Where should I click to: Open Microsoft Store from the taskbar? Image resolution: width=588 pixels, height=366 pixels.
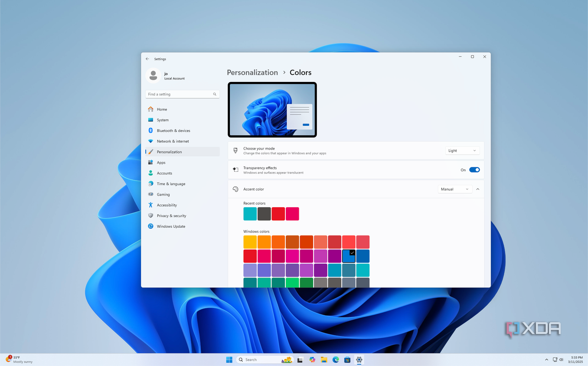[x=347, y=359]
